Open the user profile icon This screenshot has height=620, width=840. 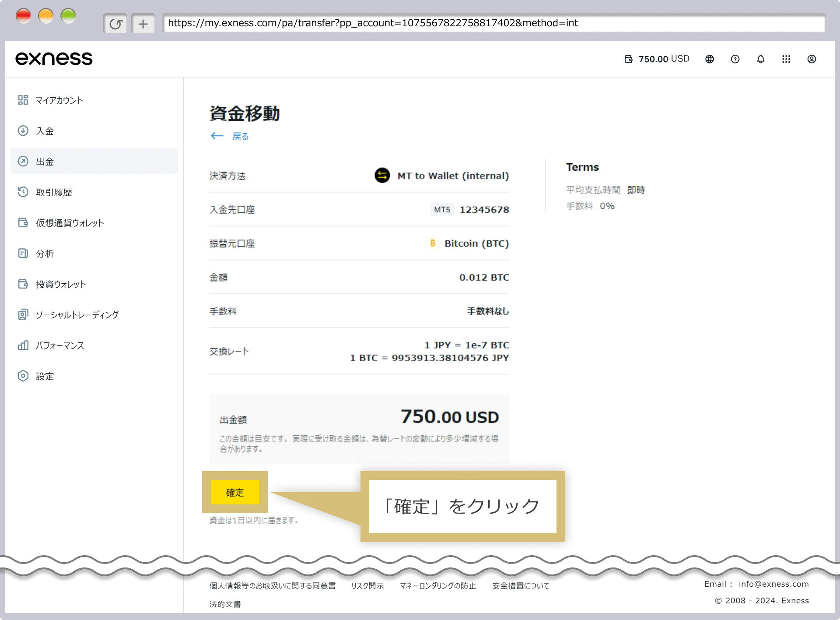coord(812,59)
